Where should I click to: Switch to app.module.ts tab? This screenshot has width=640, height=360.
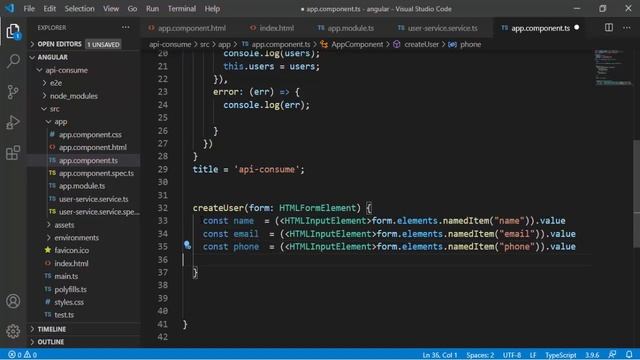(x=346, y=28)
